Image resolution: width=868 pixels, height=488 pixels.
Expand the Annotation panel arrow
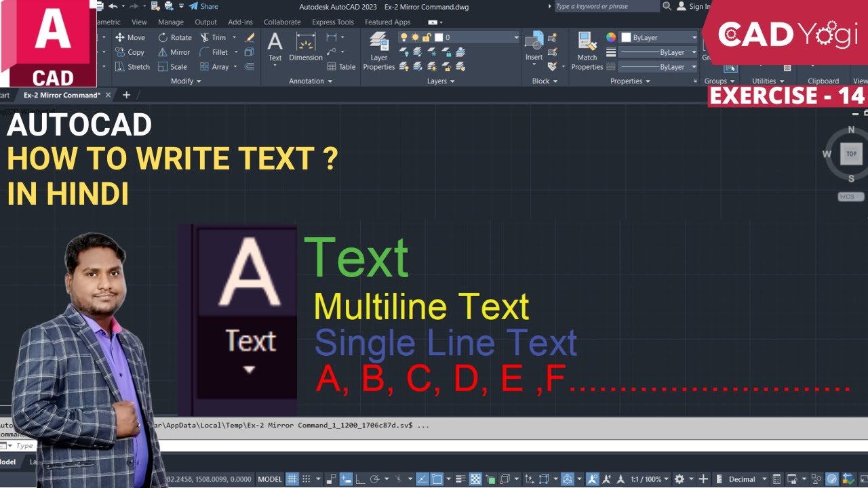tap(330, 81)
